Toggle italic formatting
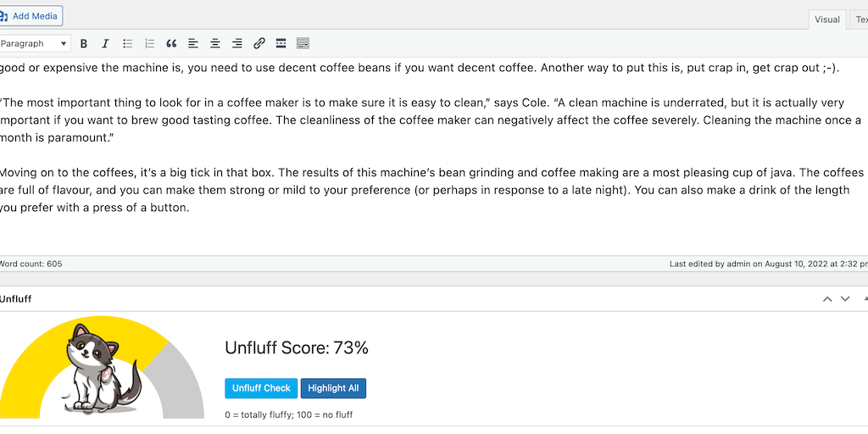The width and height of the screenshot is (868, 434). (x=105, y=43)
